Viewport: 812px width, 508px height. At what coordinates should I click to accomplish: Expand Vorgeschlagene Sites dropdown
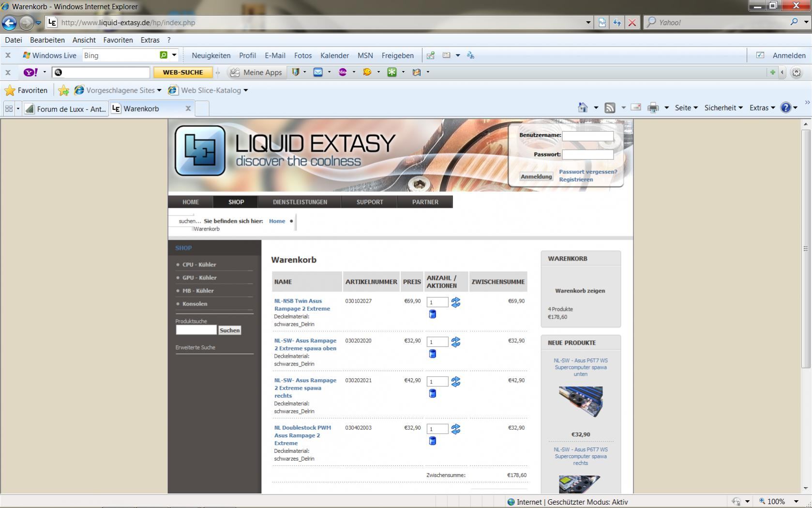point(159,91)
